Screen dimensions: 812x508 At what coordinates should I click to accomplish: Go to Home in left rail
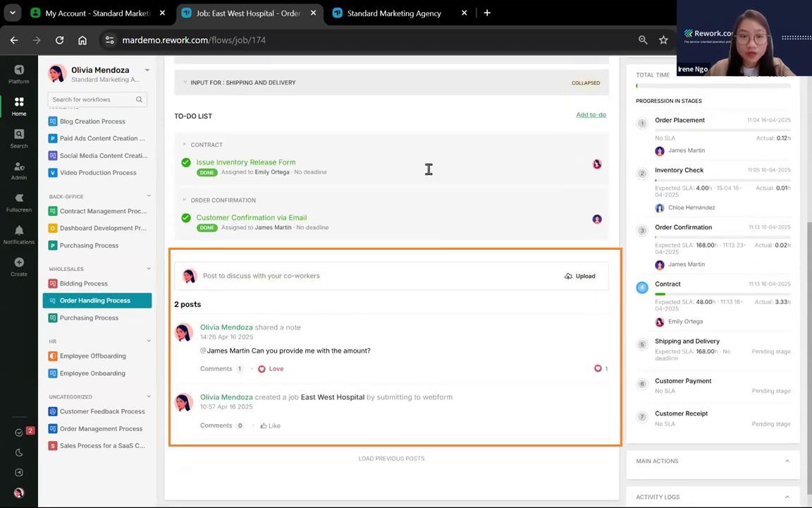click(x=18, y=107)
